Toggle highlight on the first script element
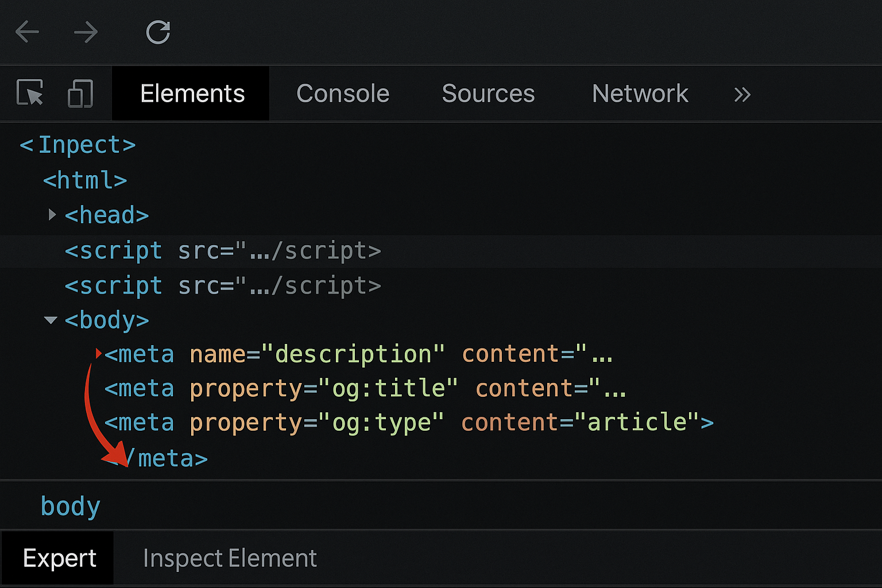Screen dimensions: 882x588 [224, 251]
